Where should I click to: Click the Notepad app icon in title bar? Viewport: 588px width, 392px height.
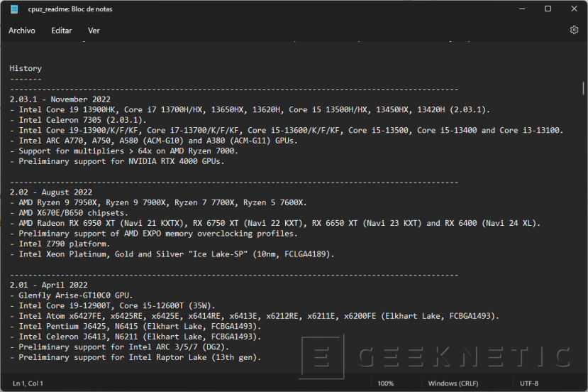coord(14,9)
